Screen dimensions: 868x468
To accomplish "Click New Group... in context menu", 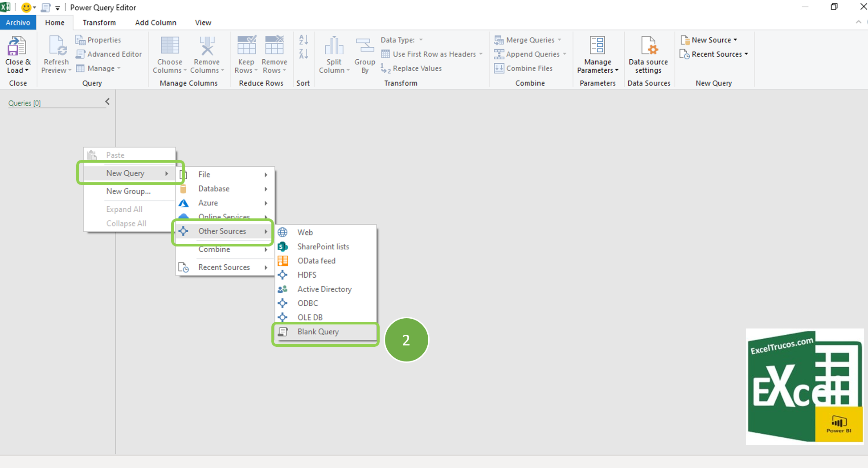I will (x=128, y=191).
